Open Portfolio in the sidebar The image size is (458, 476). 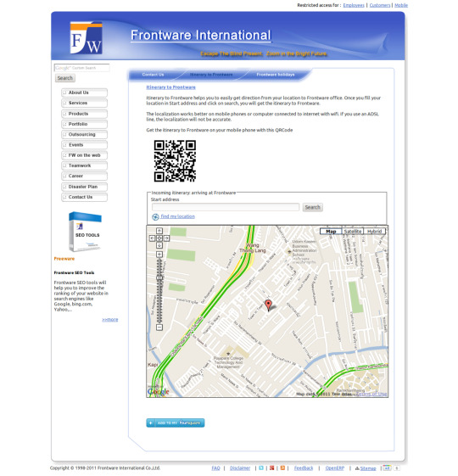84,124
